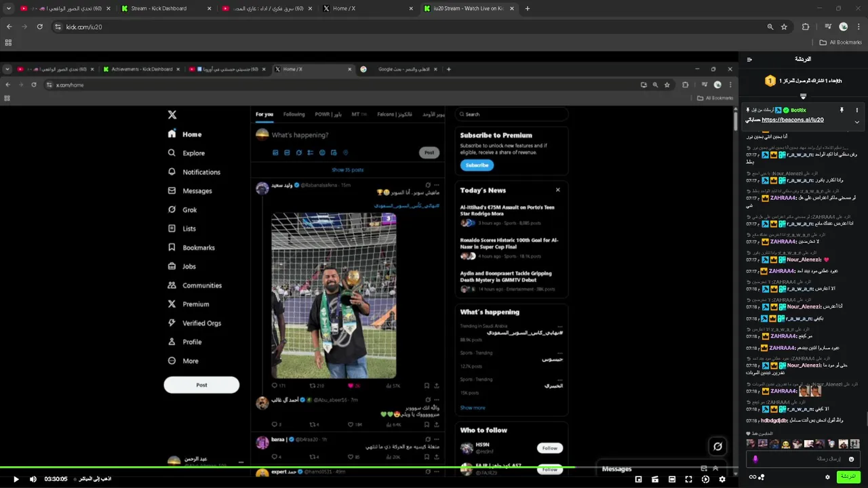
Task: Collapse the chat panel with the header icon
Action: (749, 60)
